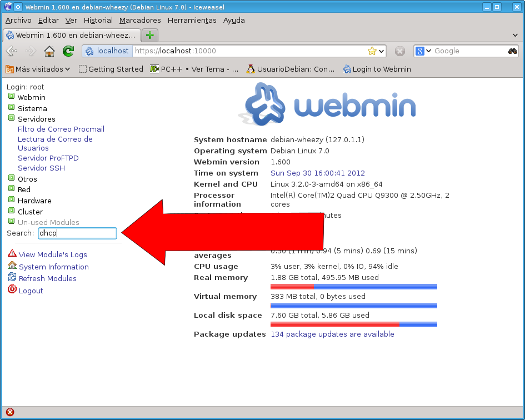Viewport: 525px width, 420px height.
Task: Click the binoculars search icon
Action: tap(513, 51)
